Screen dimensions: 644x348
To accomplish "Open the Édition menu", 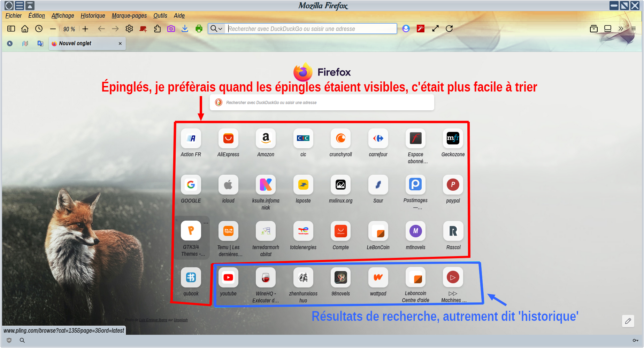I will tap(37, 16).
